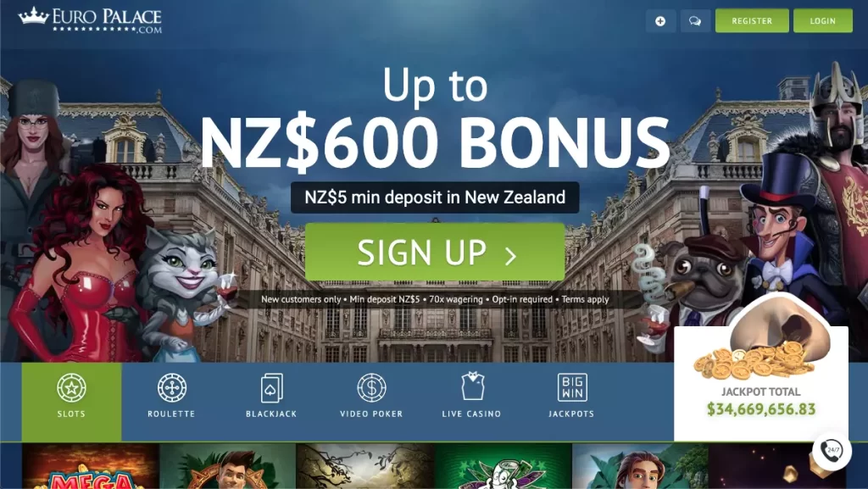868x489 pixels.
Task: Open the green-background game thumbnail
Action: tap(503, 466)
